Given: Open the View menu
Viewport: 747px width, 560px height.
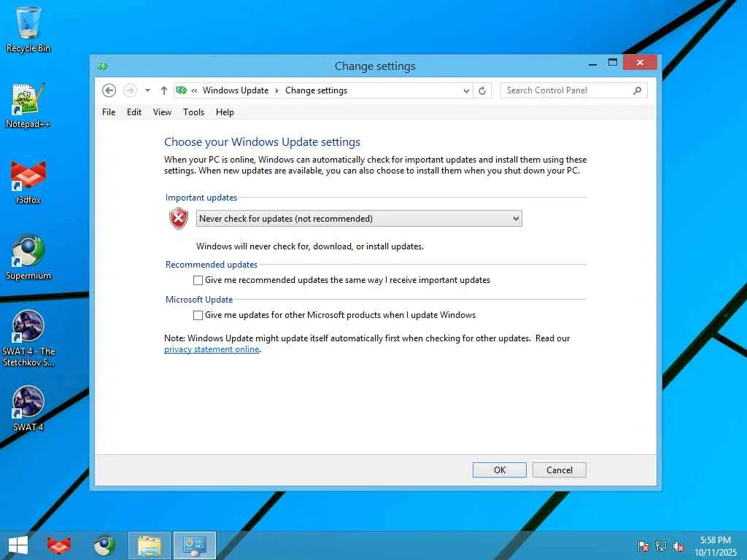Looking at the screenshot, I should click(162, 112).
